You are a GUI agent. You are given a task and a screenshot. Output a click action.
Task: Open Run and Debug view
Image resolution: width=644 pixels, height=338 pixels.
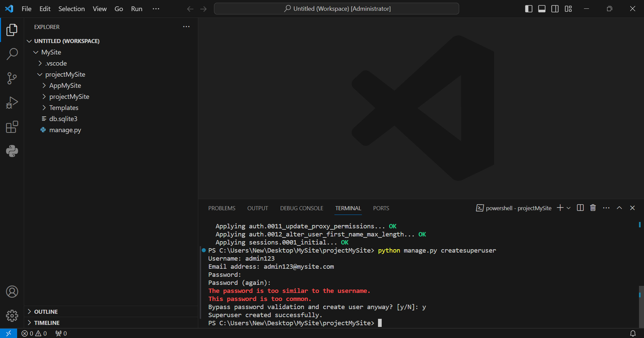12,103
